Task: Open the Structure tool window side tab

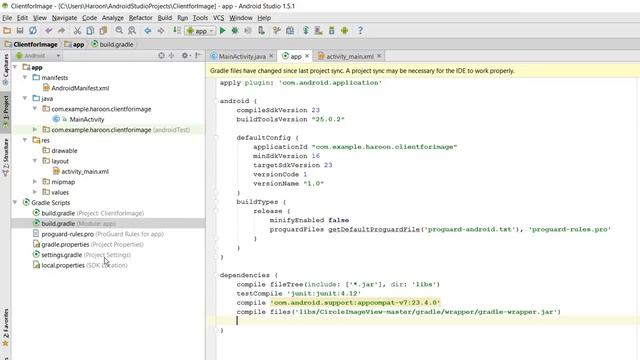Action: (x=5, y=158)
